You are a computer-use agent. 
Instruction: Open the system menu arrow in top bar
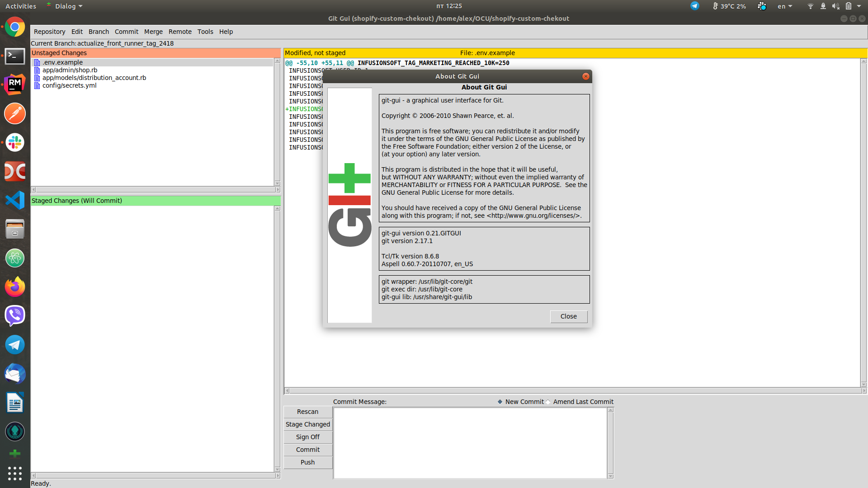[859, 6]
